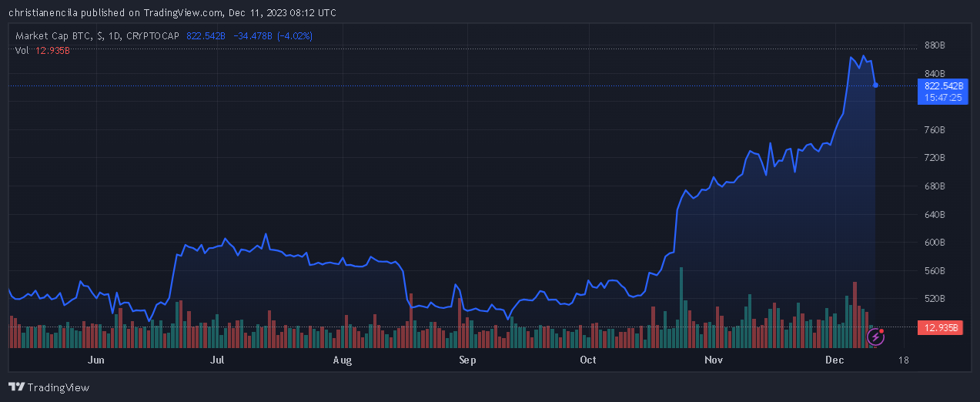Image resolution: width=980 pixels, height=402 pixels.
Task: Click the 600B price axis label
Action: tap(934, 243)
